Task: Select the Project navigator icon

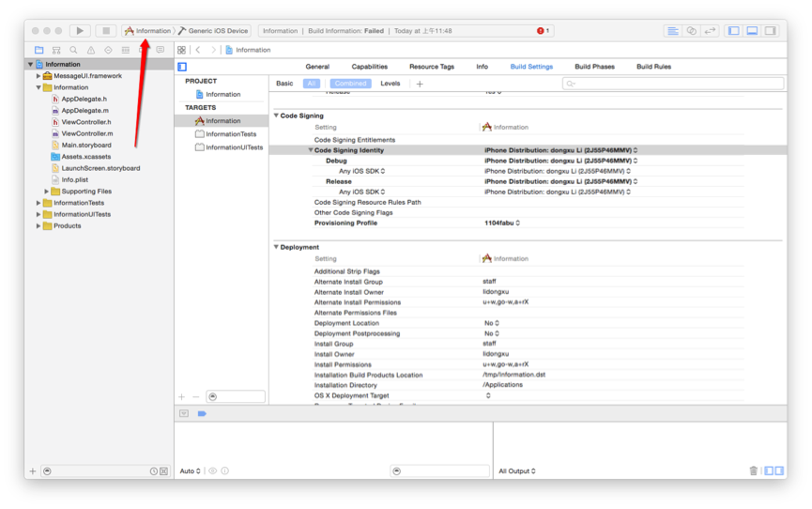Action: pyautogui.click(x=38, y=50)
